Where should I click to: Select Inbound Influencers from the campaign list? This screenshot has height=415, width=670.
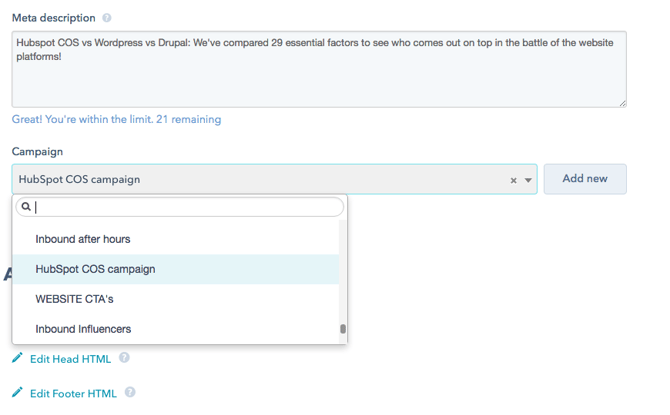[83, 329]
